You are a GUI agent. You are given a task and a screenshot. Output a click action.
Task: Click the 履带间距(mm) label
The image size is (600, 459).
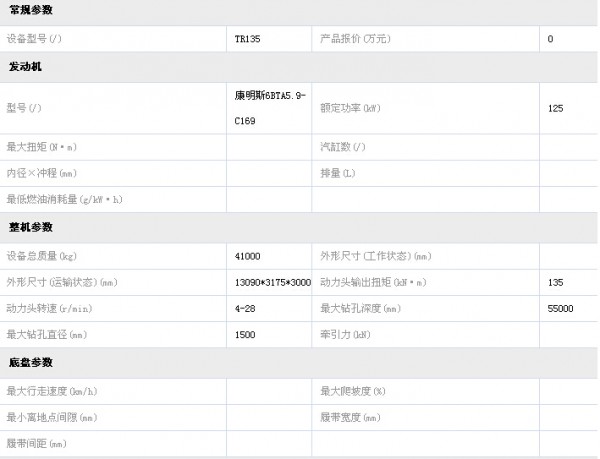point(36,442)
